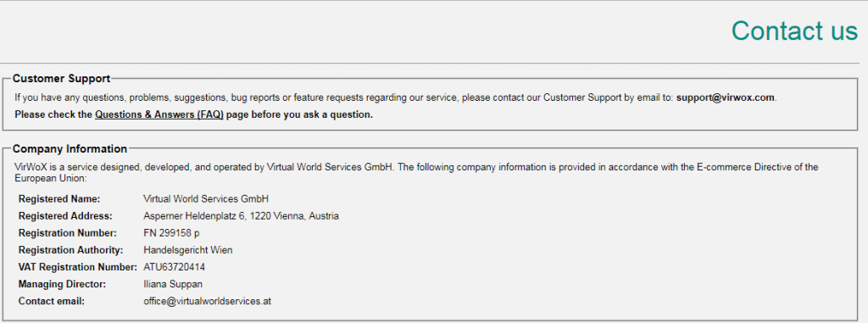The image size is (868, 323).
Task: Click the Registration Authority label
Action: coord(71,250)
